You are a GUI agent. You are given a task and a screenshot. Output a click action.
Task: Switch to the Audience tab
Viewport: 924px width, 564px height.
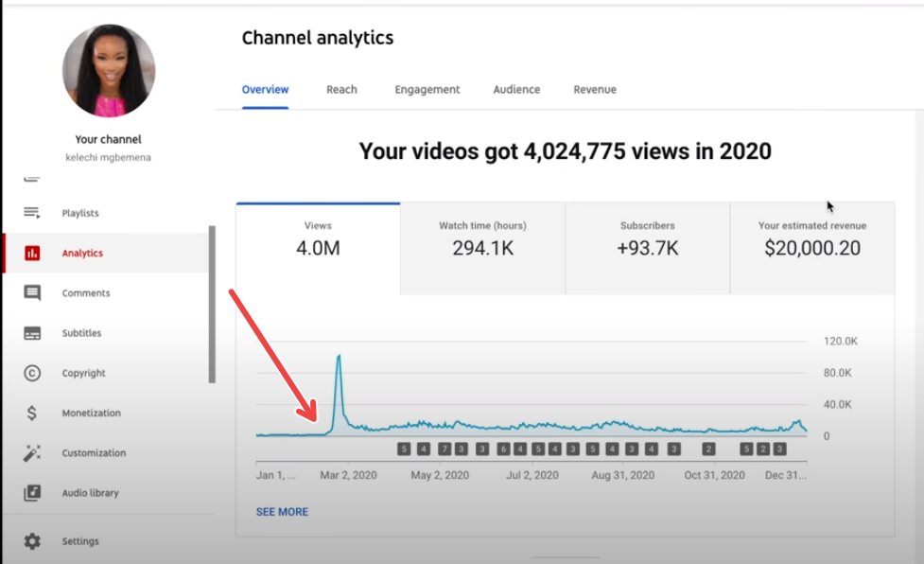(516, 89)
